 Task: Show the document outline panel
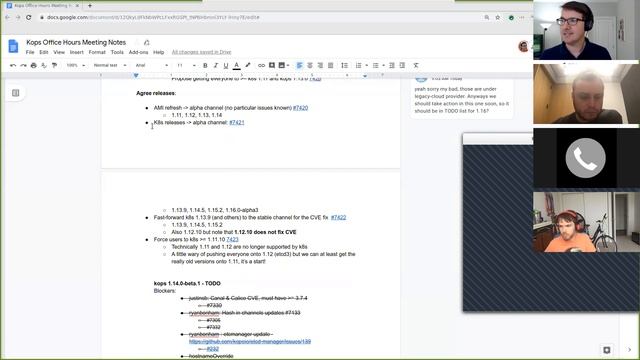[16, 93]
